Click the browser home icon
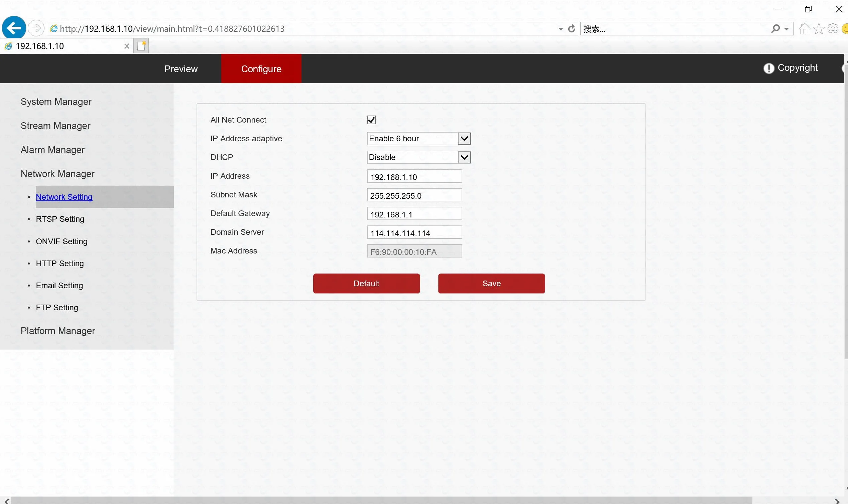The width and height of the screenshot is (848, 504). 805,29
